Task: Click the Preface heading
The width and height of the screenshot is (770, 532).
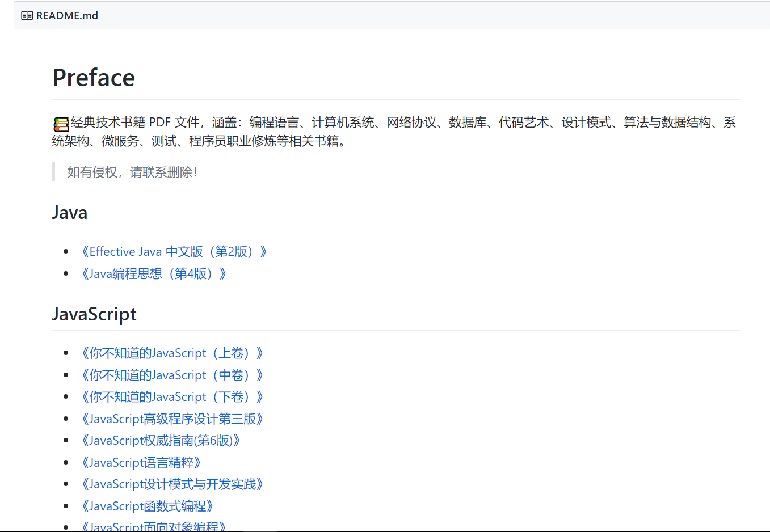Action: tap(94, 78)
